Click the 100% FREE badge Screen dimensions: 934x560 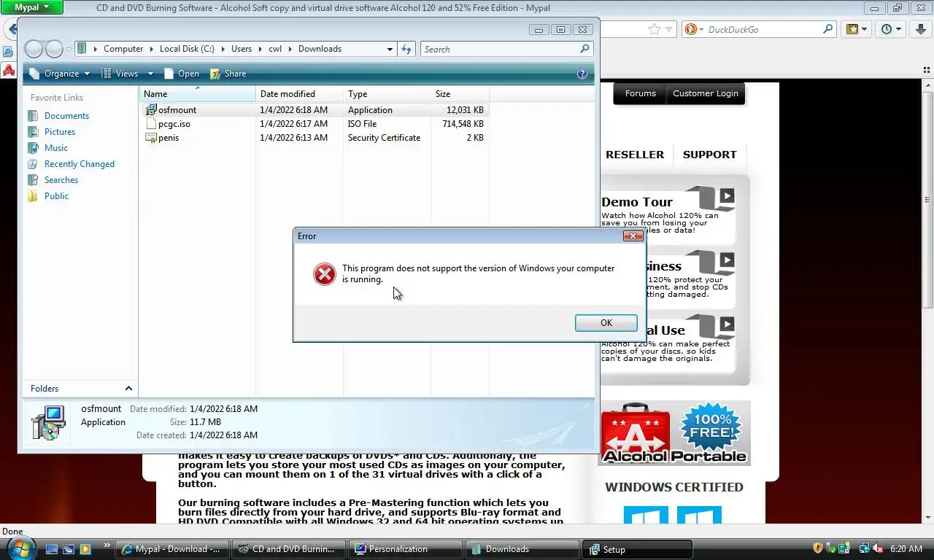[x=712, y=427]
